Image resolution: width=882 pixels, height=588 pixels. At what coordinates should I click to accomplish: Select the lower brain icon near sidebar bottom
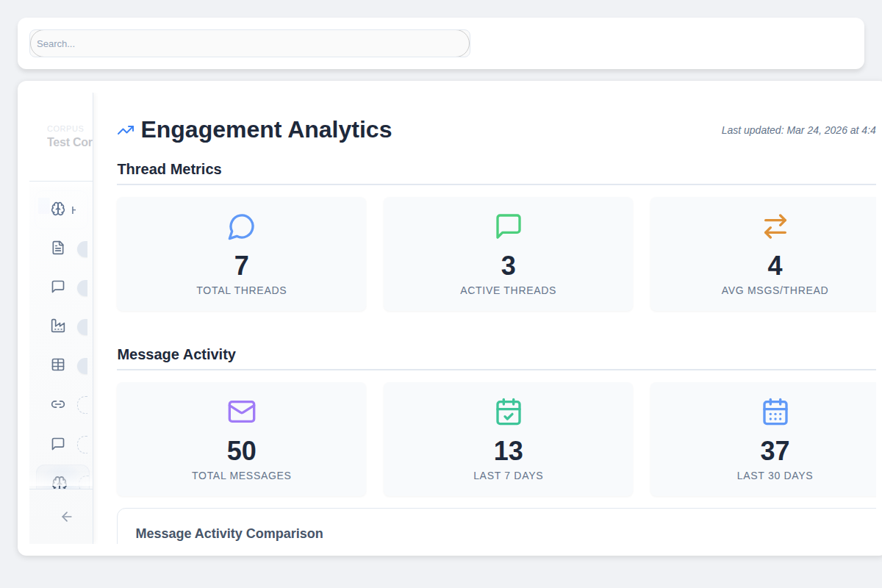click(x=58, y=482)
